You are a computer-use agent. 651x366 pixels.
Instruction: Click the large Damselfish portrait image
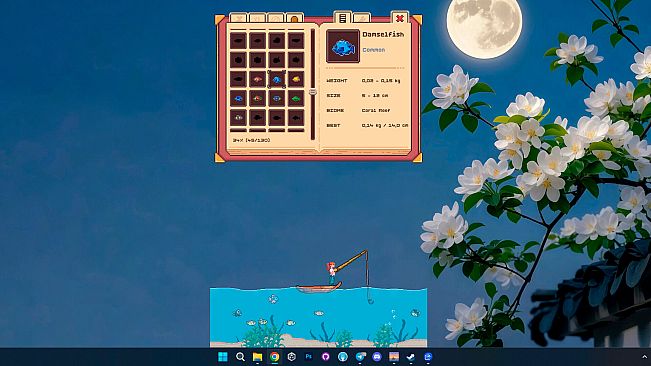point(343,46)
